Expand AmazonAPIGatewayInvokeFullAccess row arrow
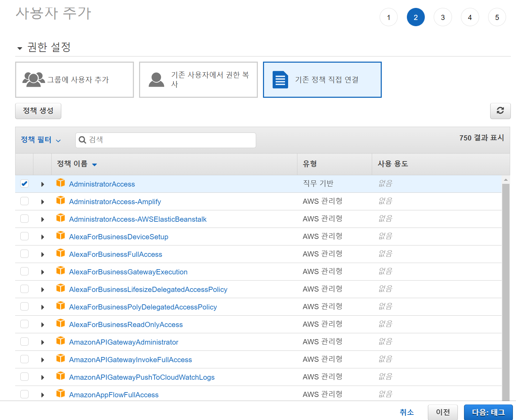The height and width of the screenshot is (420, 516). pyautogui.click(x=43, y=360)
